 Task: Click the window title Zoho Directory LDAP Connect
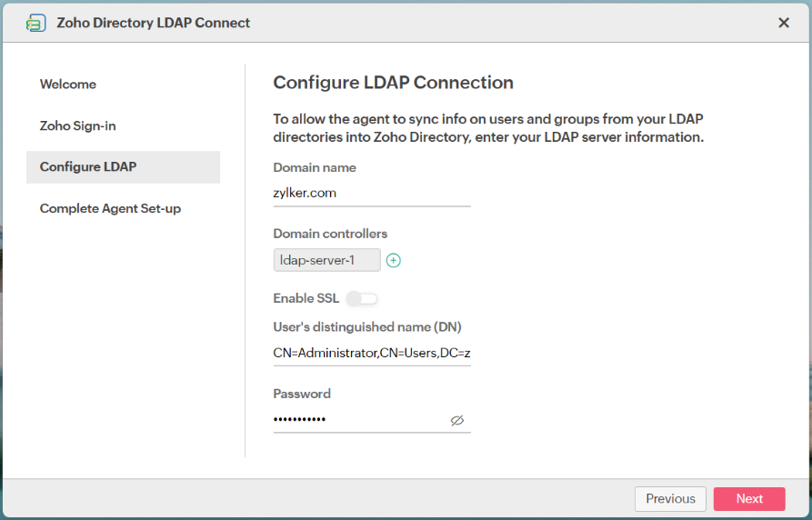point(153,23)
